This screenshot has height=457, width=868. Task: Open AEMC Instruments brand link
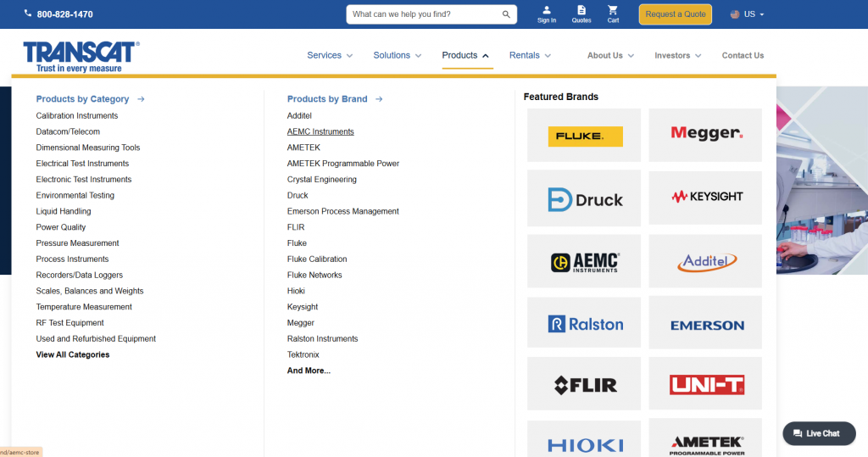click(x=320, y=131)
